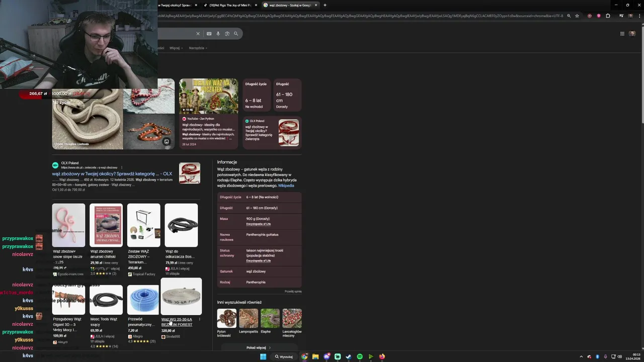This screenshot has height=362, width=644.
Task: Follow the Wikipedia link in Informacje
Action: (x=286, y=186)
